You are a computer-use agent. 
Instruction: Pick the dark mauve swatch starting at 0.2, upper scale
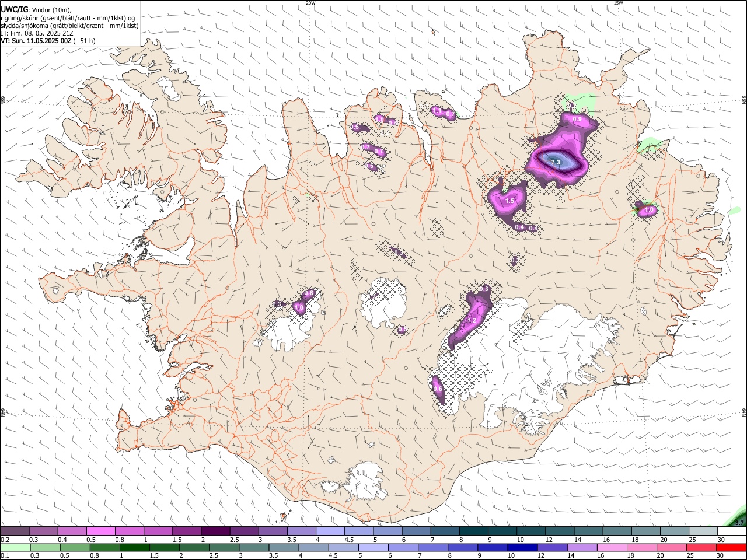pos(15,531)
